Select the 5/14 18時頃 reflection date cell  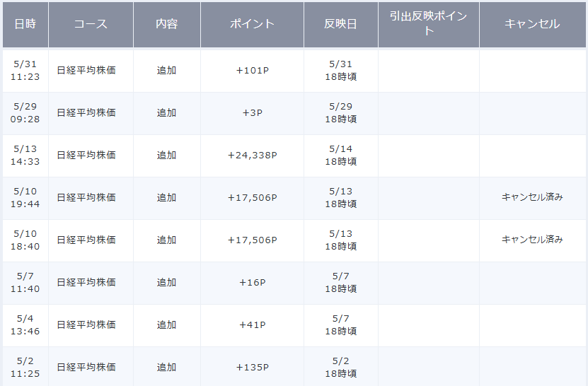[341, 155]
